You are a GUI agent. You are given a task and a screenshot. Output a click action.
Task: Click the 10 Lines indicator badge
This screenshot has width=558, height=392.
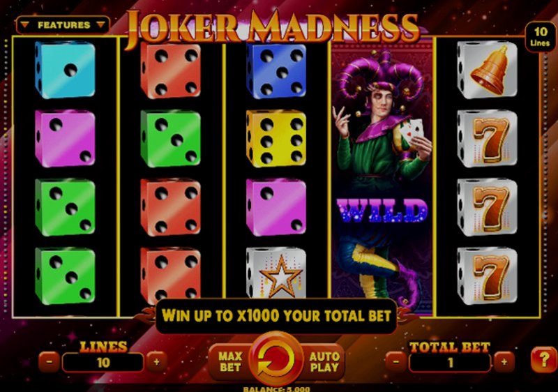[x=540, y=37]
